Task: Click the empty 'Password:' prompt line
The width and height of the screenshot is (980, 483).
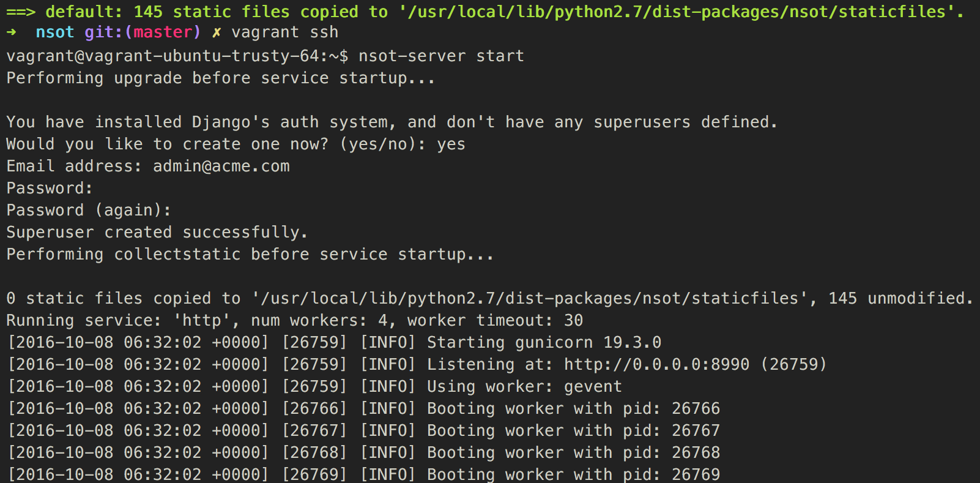Action: 50,189
